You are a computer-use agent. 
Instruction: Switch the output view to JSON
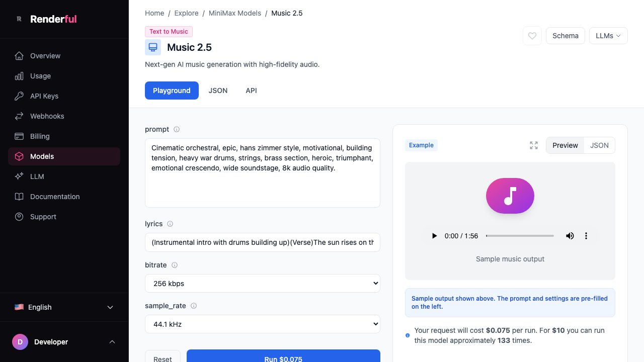tap(599, 145)
